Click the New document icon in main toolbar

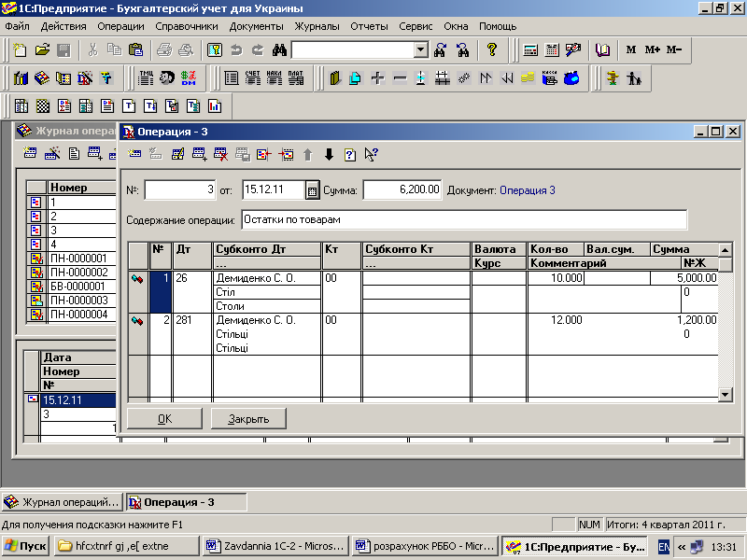click(x=20, y=50)
